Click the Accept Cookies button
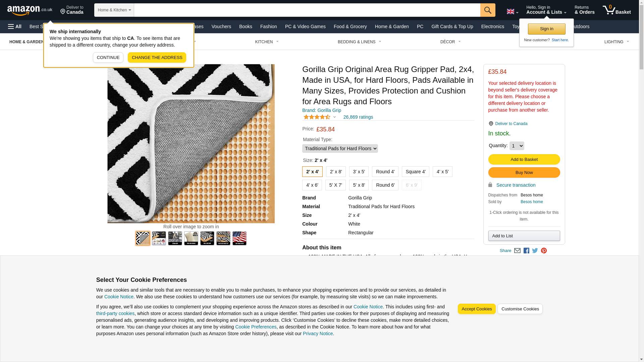The width and height of the screenshot is (644, 362). 477,309
